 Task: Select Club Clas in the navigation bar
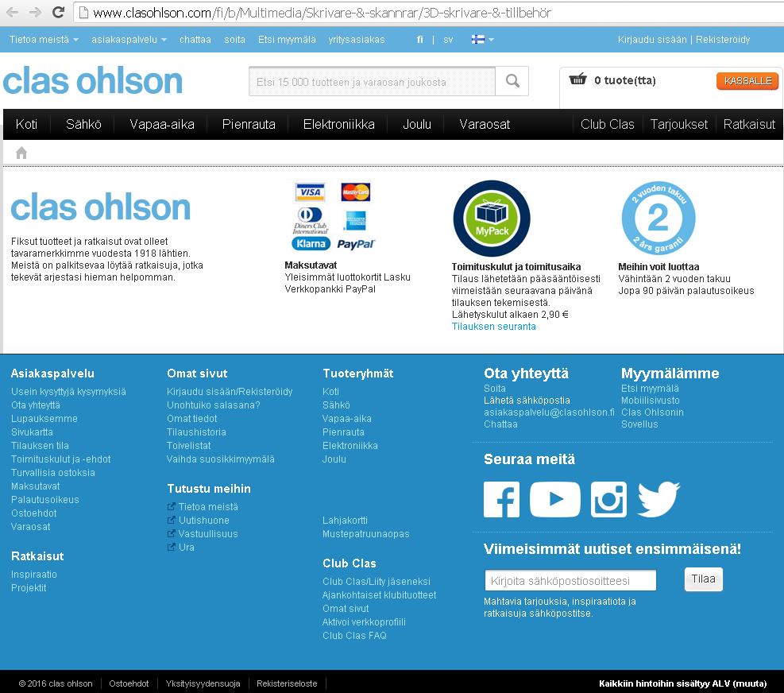pos(607,124)
